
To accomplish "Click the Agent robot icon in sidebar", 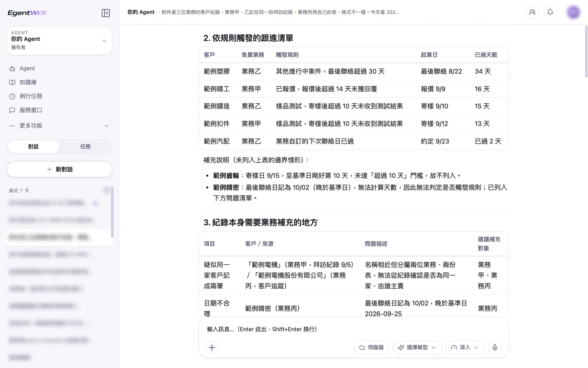I will (x=12, y=69).
